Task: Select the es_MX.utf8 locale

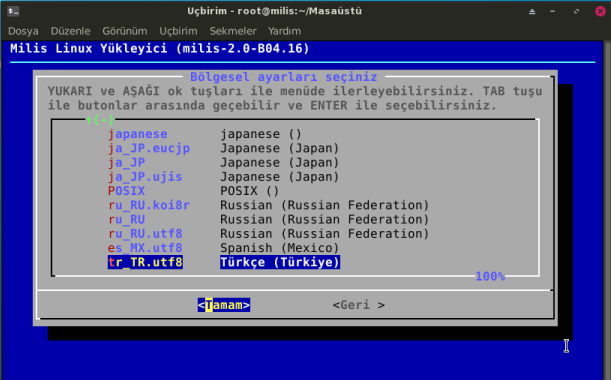Action: [145, 248]
